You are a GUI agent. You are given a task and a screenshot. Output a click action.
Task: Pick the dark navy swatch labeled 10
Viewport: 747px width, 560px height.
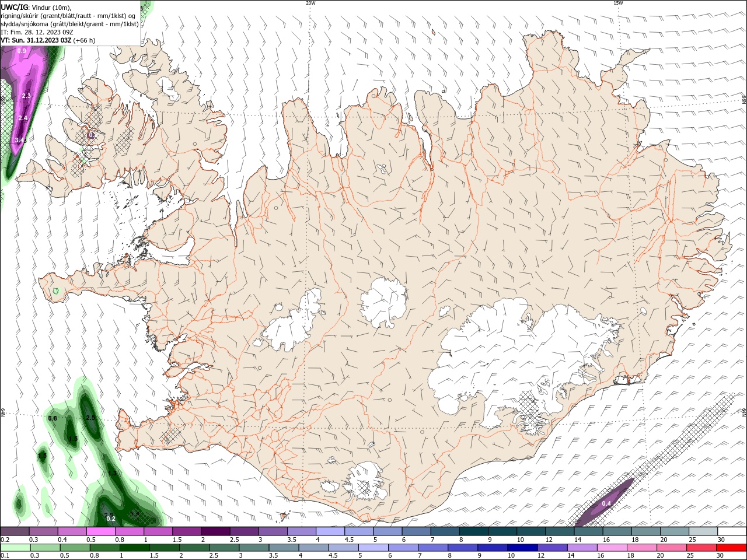[x=521, y=548]
